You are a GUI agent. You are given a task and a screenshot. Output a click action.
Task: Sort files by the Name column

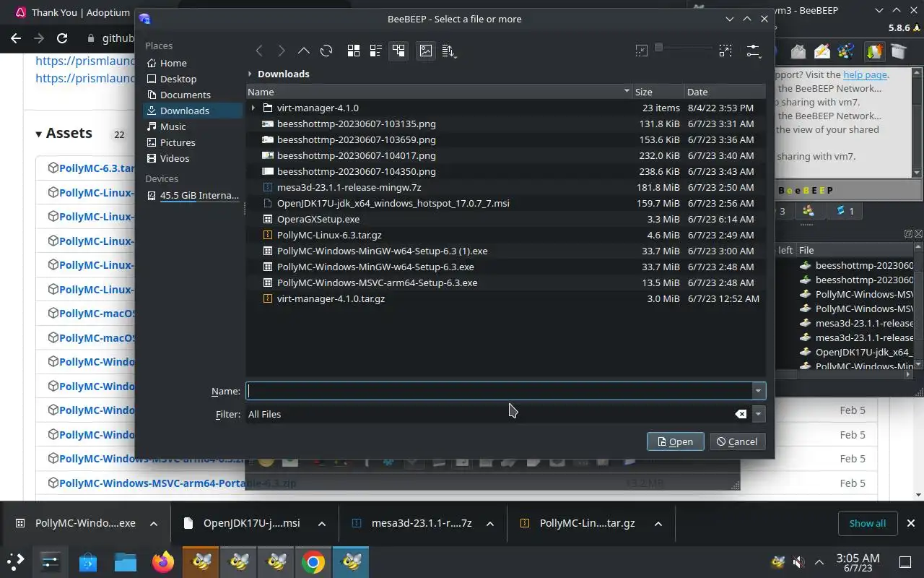click(x=439, y=92)
